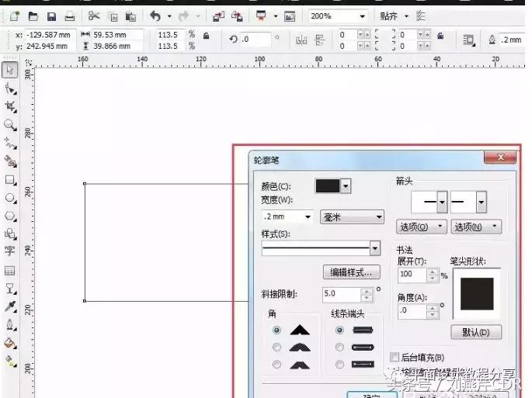Select the Crop tool in toolbox
This screenshot has width=532, height=398.
click(10, 107)
